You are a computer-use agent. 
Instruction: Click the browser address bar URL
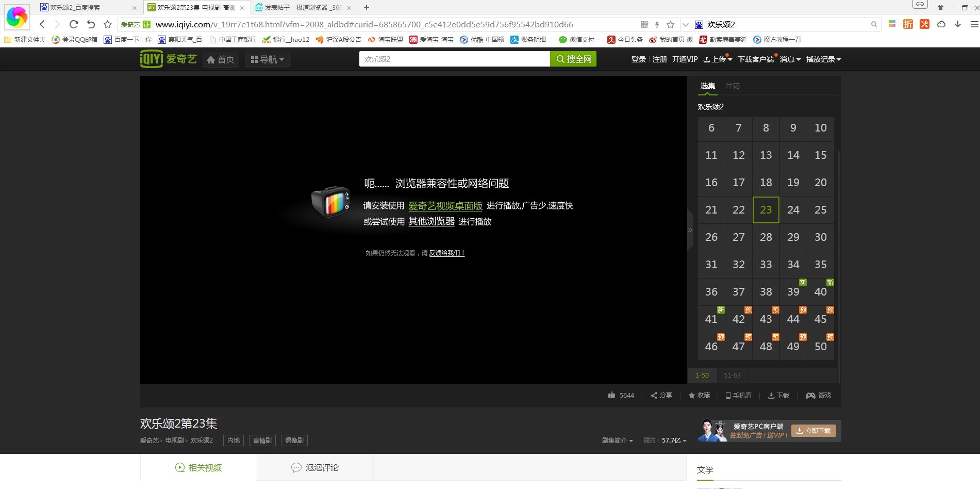point(364,24)
